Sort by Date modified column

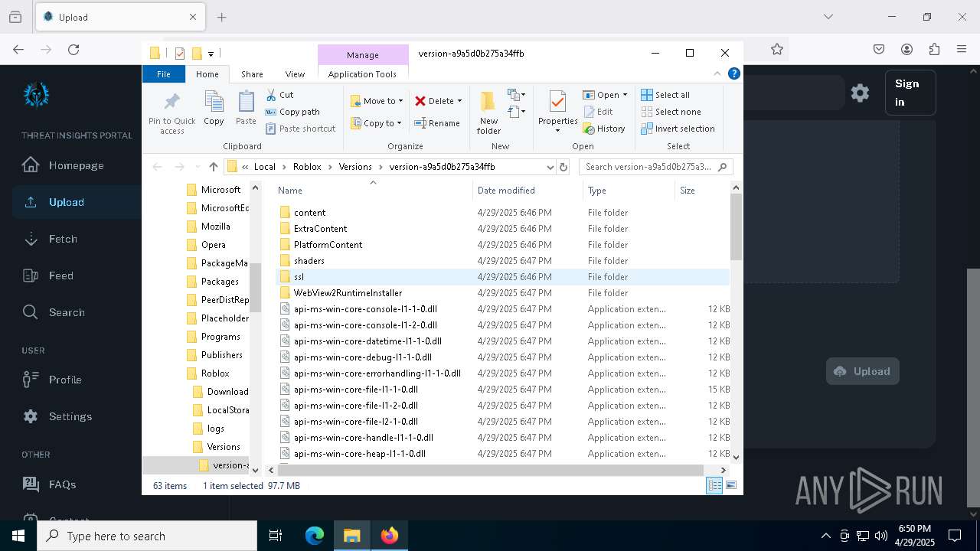(528, 191)
